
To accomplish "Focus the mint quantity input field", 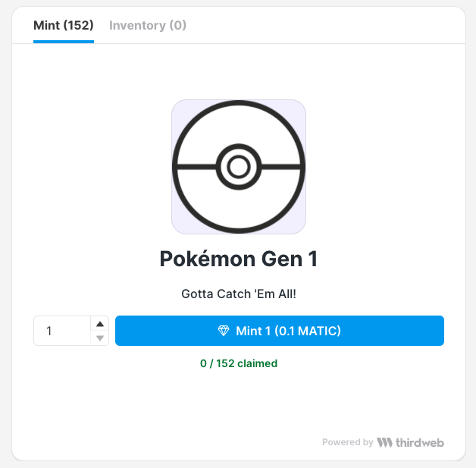I will [62, 331].
